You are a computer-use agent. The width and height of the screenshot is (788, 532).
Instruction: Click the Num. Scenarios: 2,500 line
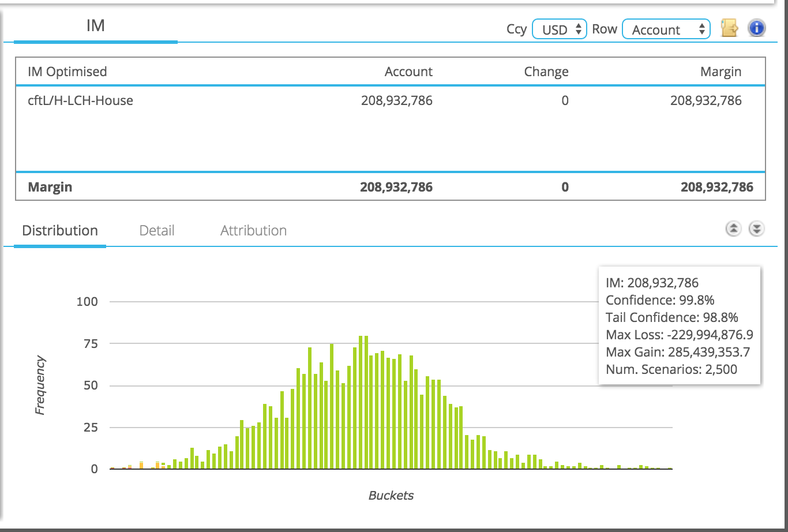[671, 369]
